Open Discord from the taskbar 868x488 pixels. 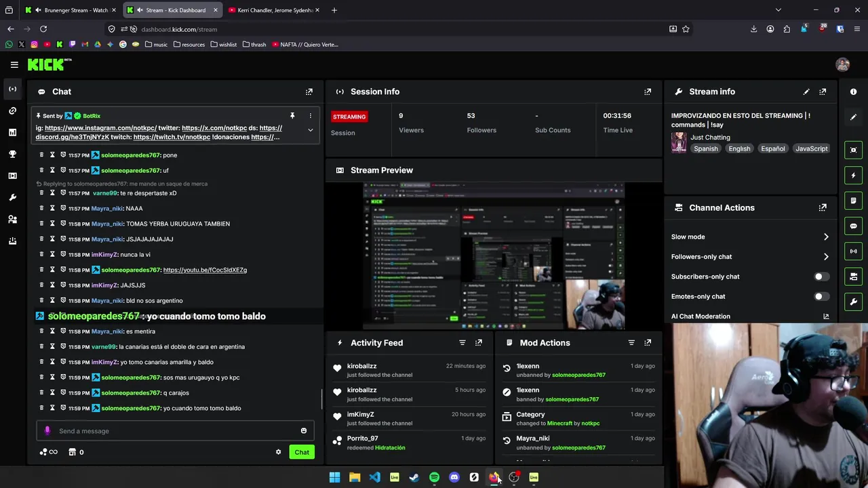coord(454,477)
